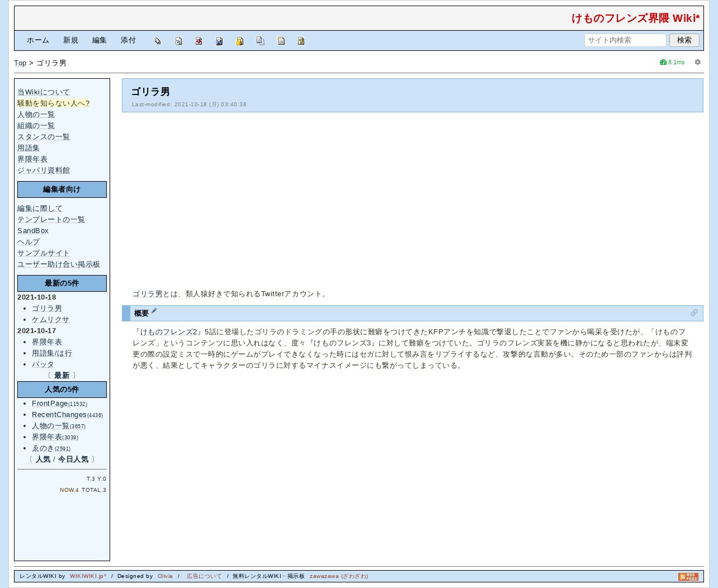Click the red arrow upload icon
Viewport: 718px width, 588px height.
point(199,41)
